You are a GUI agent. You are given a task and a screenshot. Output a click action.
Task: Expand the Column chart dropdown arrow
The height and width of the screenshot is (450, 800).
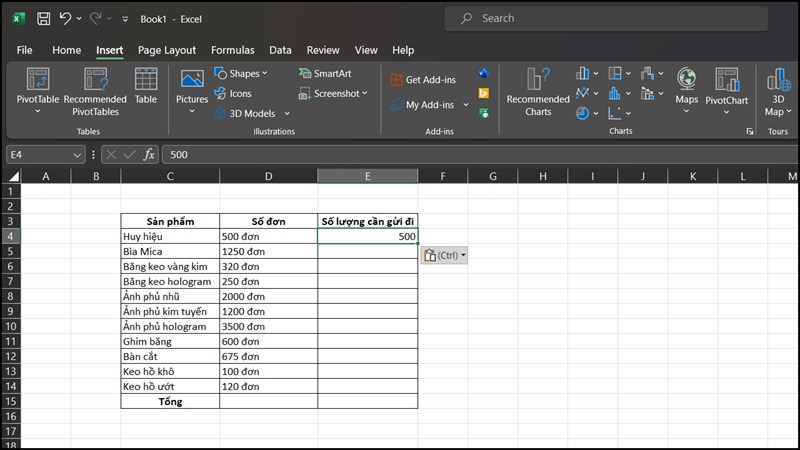tap(595, 73)
